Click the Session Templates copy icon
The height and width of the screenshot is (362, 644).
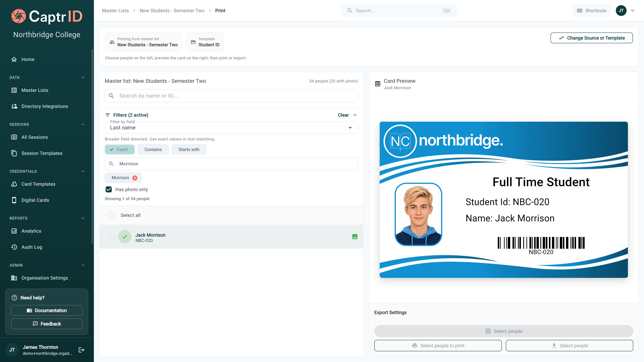pos(14,153)
